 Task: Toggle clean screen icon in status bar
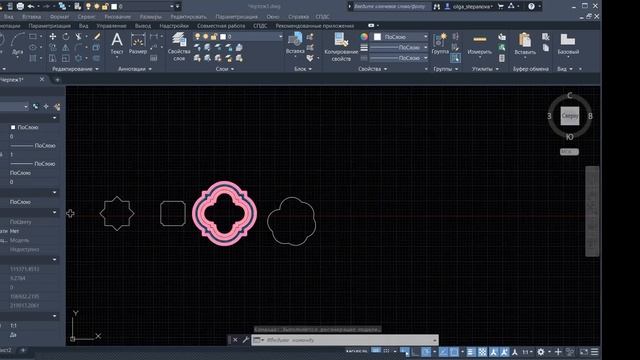pyautogui.click(x=584, y=351)
